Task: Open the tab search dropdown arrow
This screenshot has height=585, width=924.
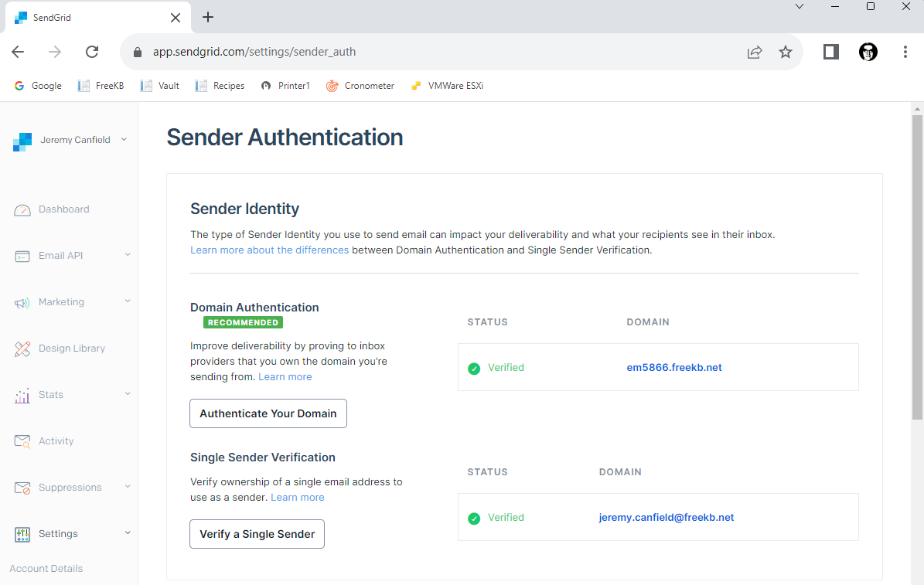Action: (800, 6)
